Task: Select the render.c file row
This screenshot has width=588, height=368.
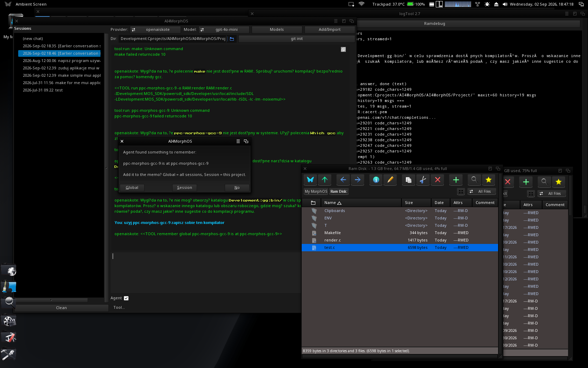Action: coord(400,240)
